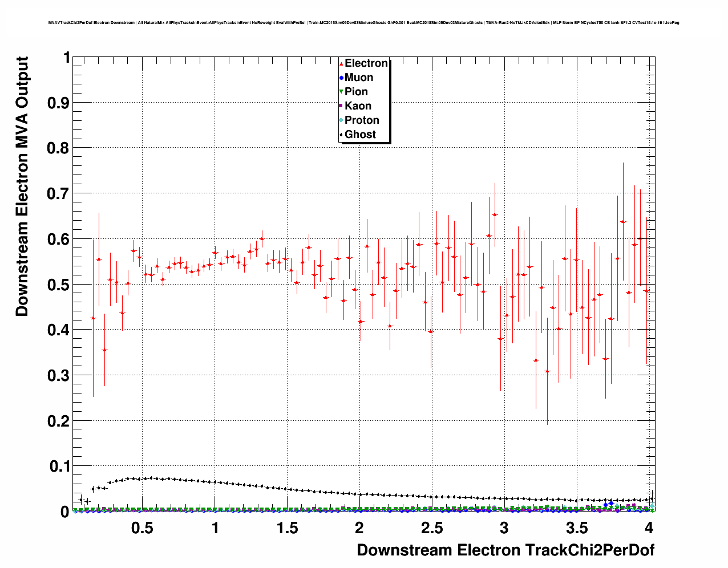728x568 pixels.
Task: Click the Y-axis title Downstream Electron MVA Output
Action: point(22,186)
